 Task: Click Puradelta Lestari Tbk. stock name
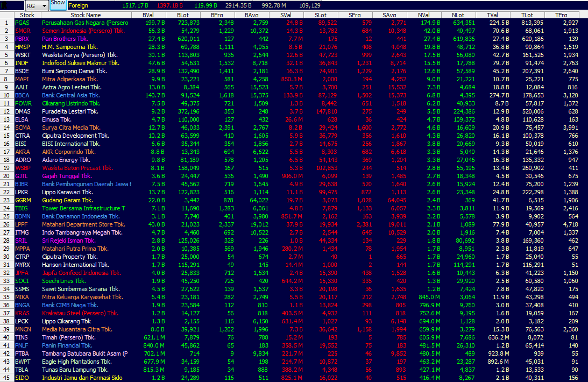point(70,111)
